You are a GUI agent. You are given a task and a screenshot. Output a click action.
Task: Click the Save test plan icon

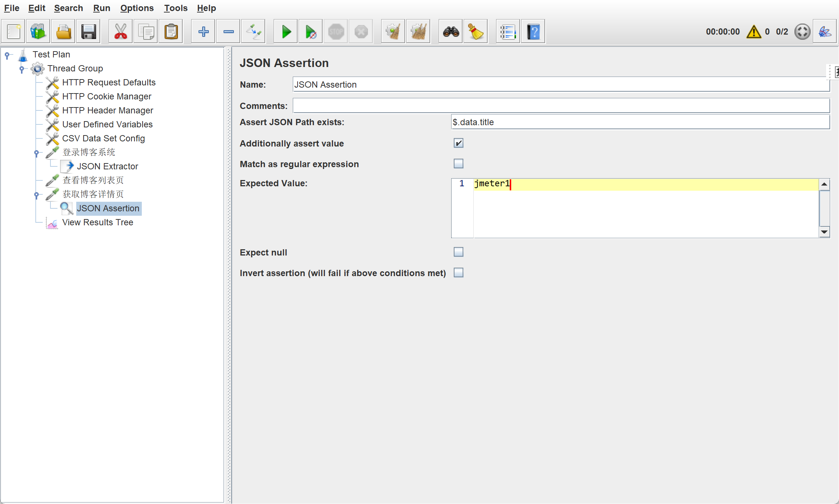(88, 32)
